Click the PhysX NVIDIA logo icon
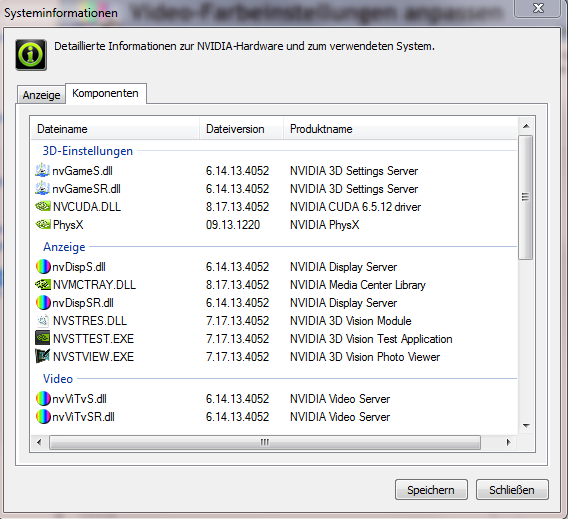This screenshot has width=568, height=519. click(43, 225)
